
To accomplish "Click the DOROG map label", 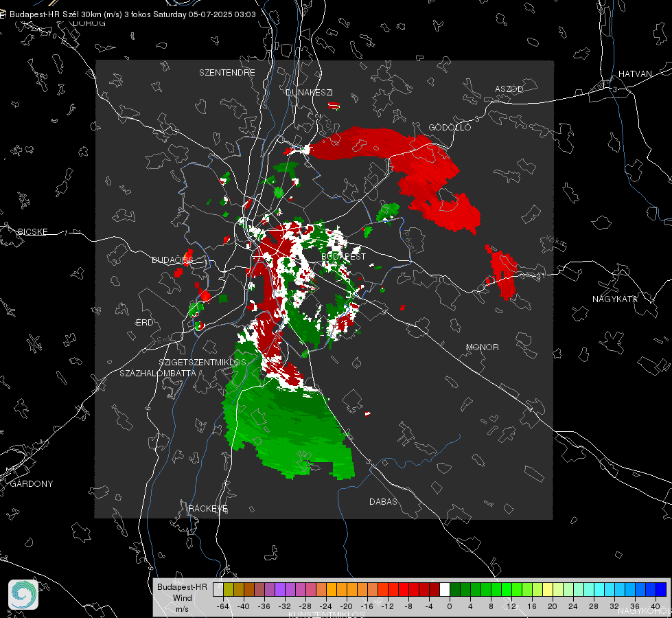I will [89, 23].
